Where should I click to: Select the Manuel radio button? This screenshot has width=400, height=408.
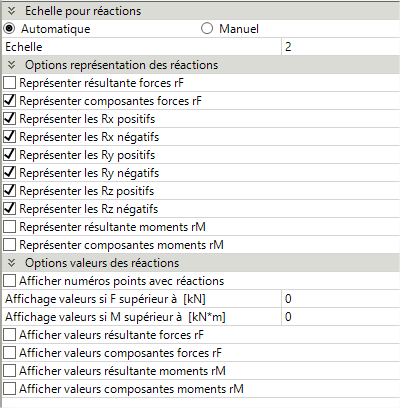coord(207,29)
